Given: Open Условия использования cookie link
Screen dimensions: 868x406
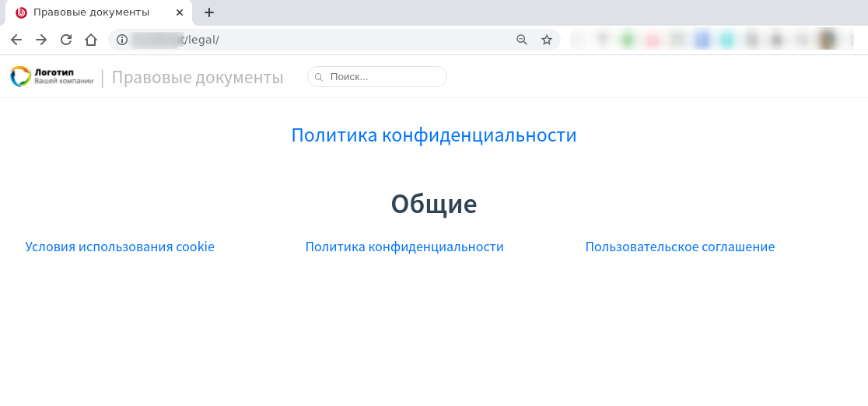Looking at the screenshot, I should click(120, 247).
